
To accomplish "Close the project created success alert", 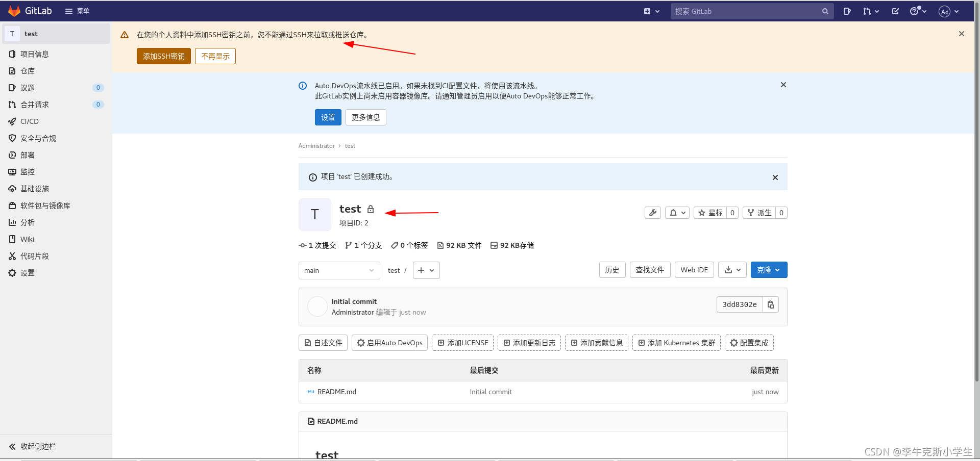I will 775,177.
